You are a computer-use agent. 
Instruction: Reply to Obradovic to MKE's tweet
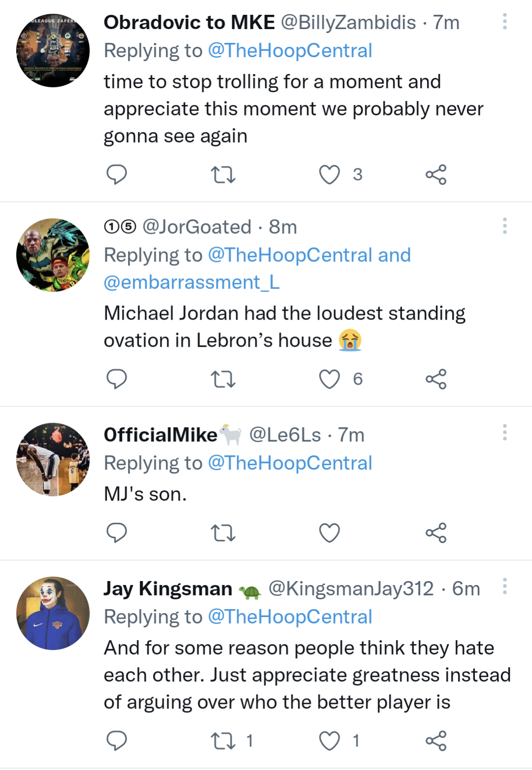117,174
